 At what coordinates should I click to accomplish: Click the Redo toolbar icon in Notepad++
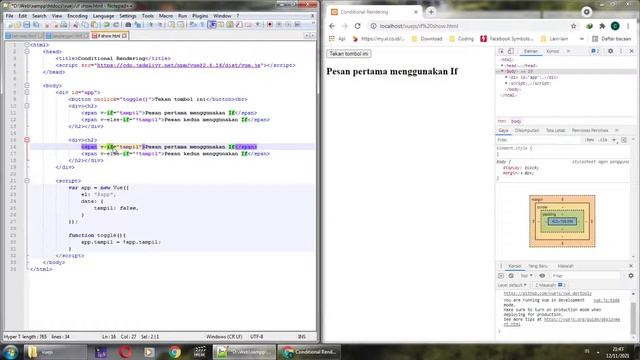tap(116, 25)
